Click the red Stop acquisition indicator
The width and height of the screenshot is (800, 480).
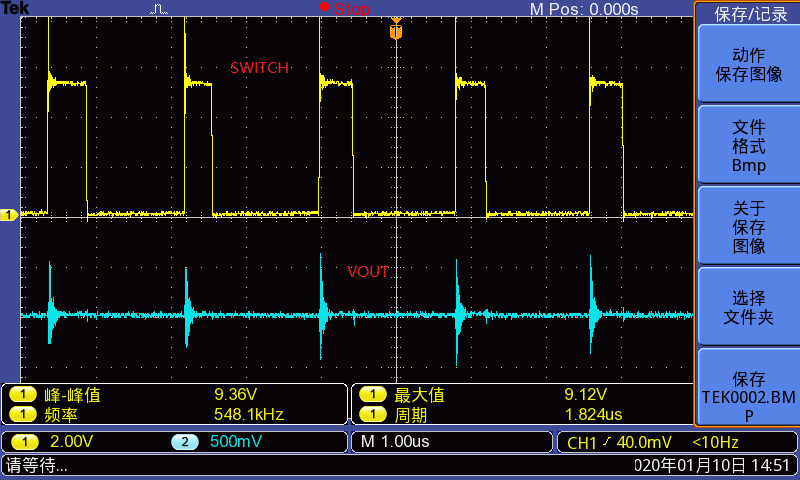345,9
